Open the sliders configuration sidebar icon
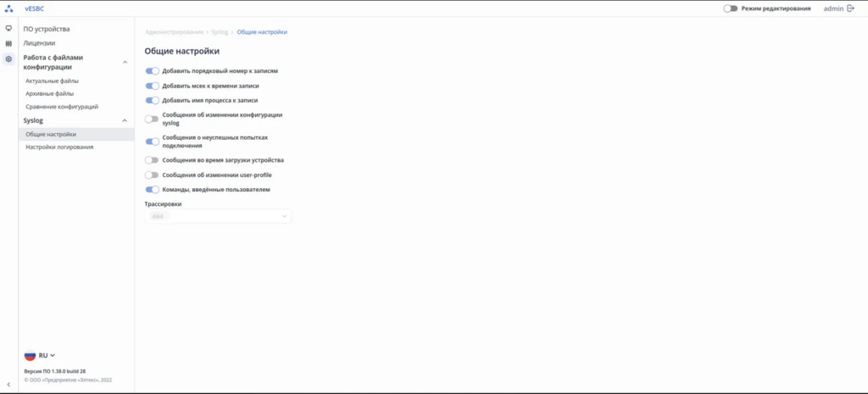Image resolution: width=868 pixels, height=394 pixels. pos(8,43)
